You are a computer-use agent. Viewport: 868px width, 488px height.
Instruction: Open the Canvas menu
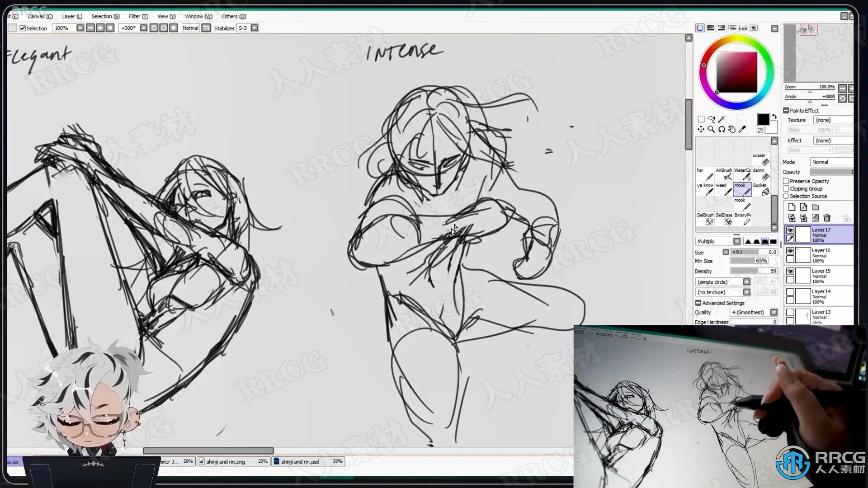click(x=40, y=16)
